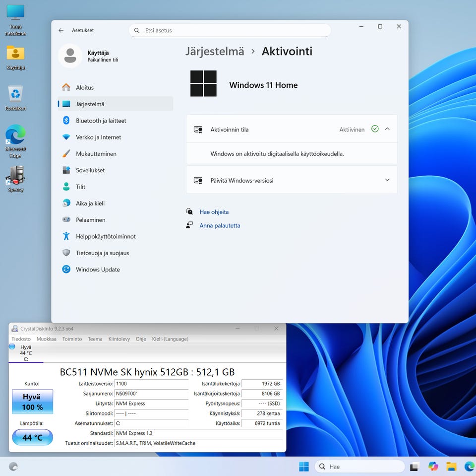Image resolution: width=476 pixels, height=476 pixels.
Task: Click the Windows Start button
Action: pos(304,467)
